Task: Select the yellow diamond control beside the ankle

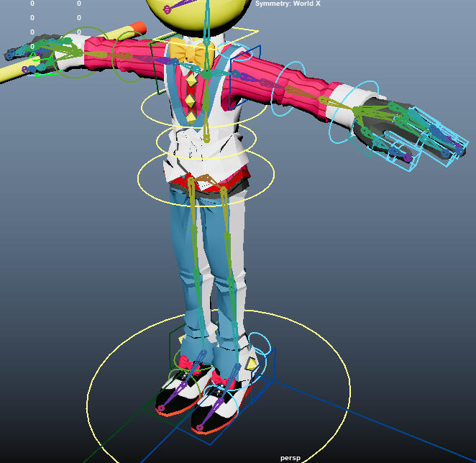Action: (252, 364)
